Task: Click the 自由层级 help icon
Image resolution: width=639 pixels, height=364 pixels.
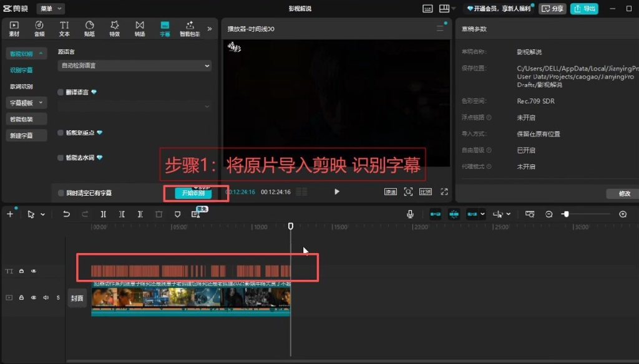Action: tap(489, 150)
